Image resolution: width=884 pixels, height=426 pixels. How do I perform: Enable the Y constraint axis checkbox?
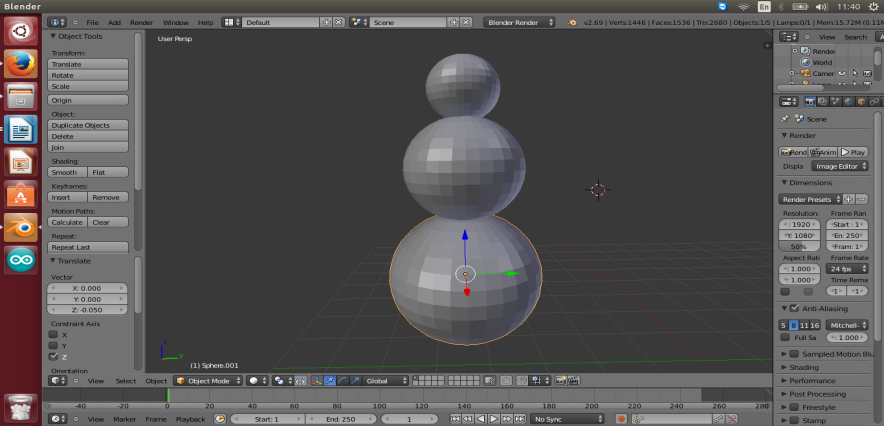pyautogui.click(x=54, y=345)
